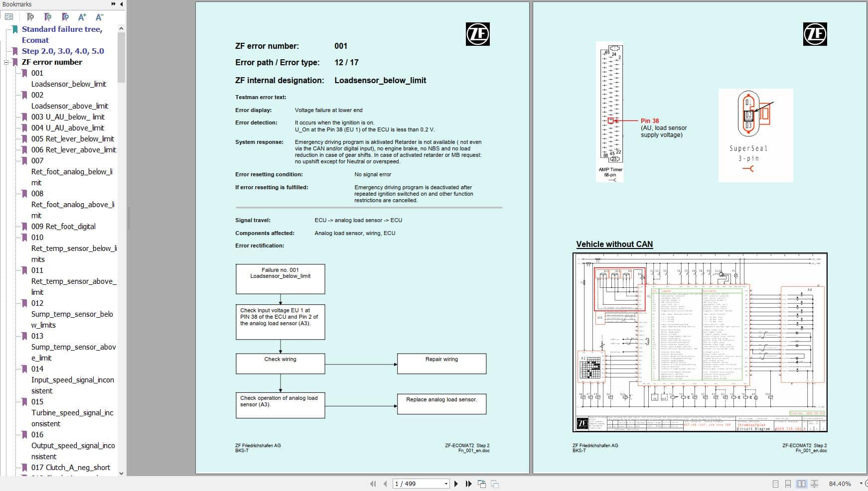Open bookmark 017 Clutch_A_neg_short

71,467
